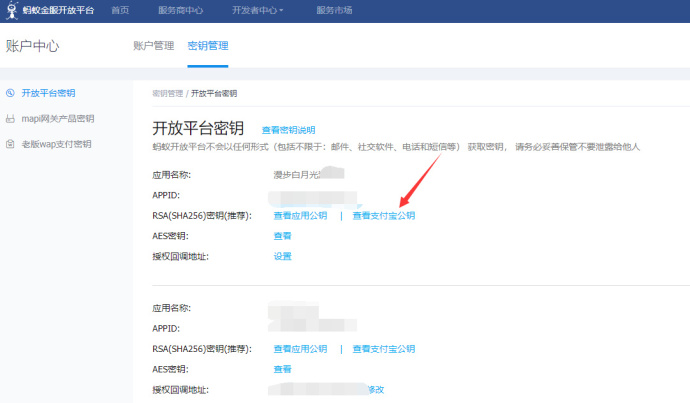Click 密钥管理 in the breadcrumb
The width and height of the screenshot is (690, 403).
(x=168, y=93)
